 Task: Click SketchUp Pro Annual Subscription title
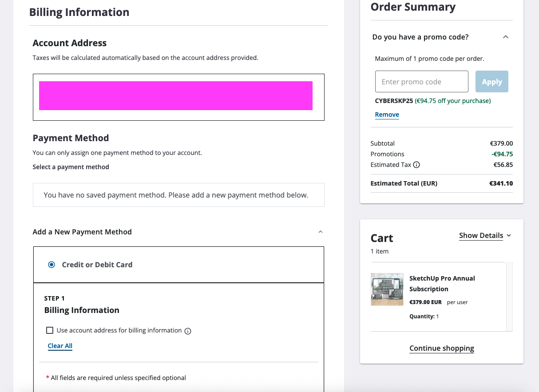(x=442, y=284)
